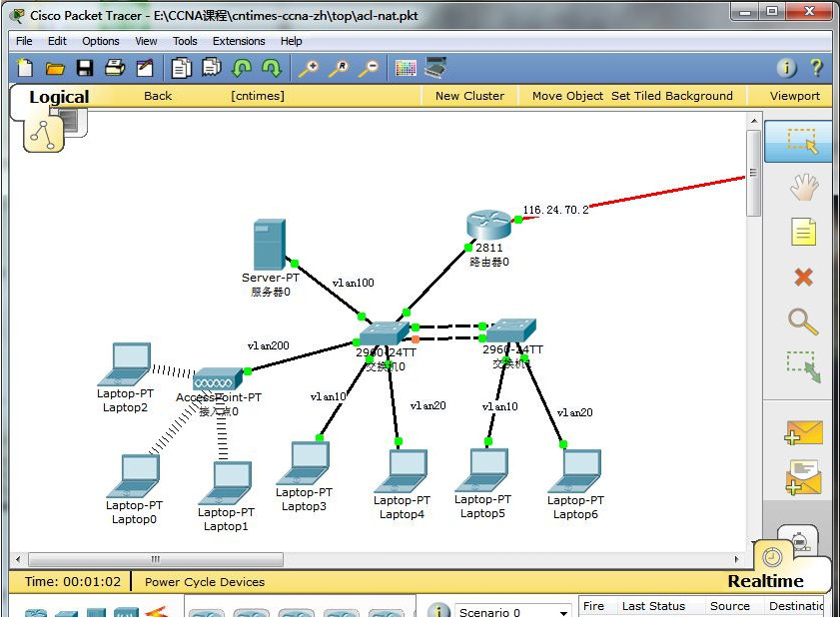The width and height of the screenshot is (840, 641).
Task: Select the Server-PT device
Action: [270, 245]
